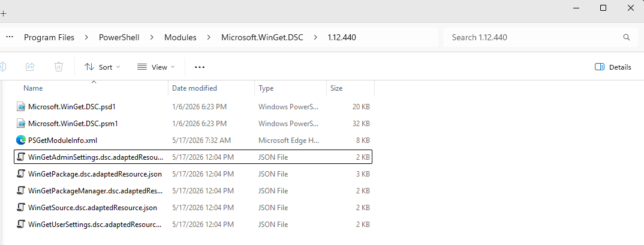Viewport: 644px width, 245px height.
Task: Select the WinGetPackageManager JSON file icon
Action: (21, 191)
